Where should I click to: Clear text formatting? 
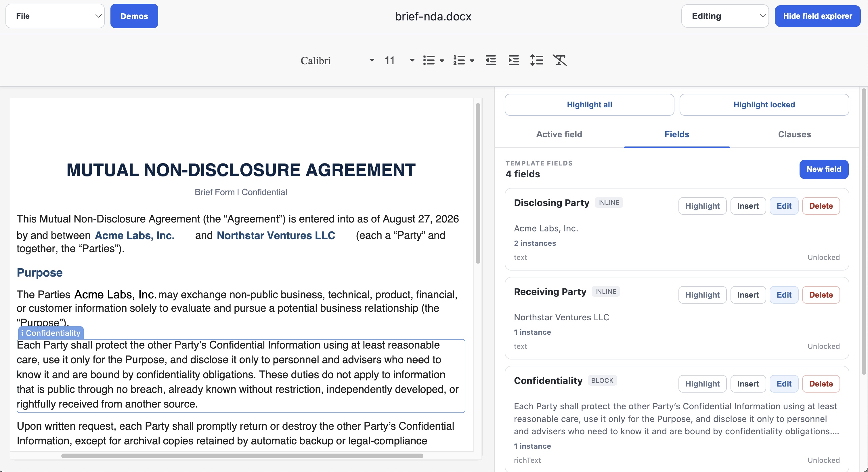point(560,60)
